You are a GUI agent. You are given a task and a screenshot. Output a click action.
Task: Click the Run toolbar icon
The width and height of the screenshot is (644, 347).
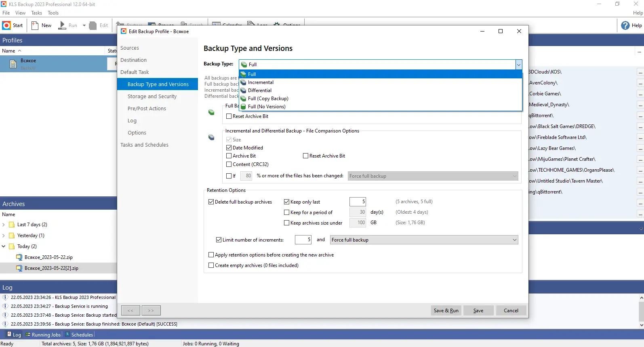pos(68,25)
